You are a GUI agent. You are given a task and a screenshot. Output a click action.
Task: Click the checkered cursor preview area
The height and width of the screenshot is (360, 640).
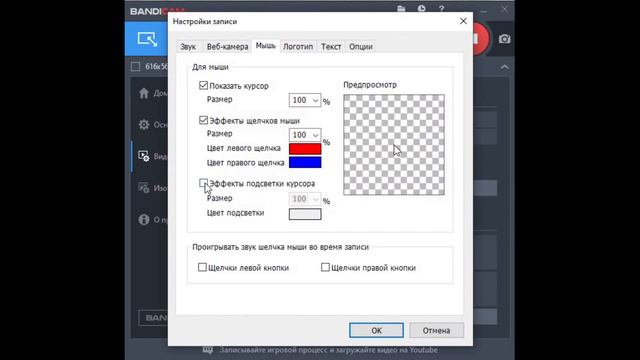point(394,144)
